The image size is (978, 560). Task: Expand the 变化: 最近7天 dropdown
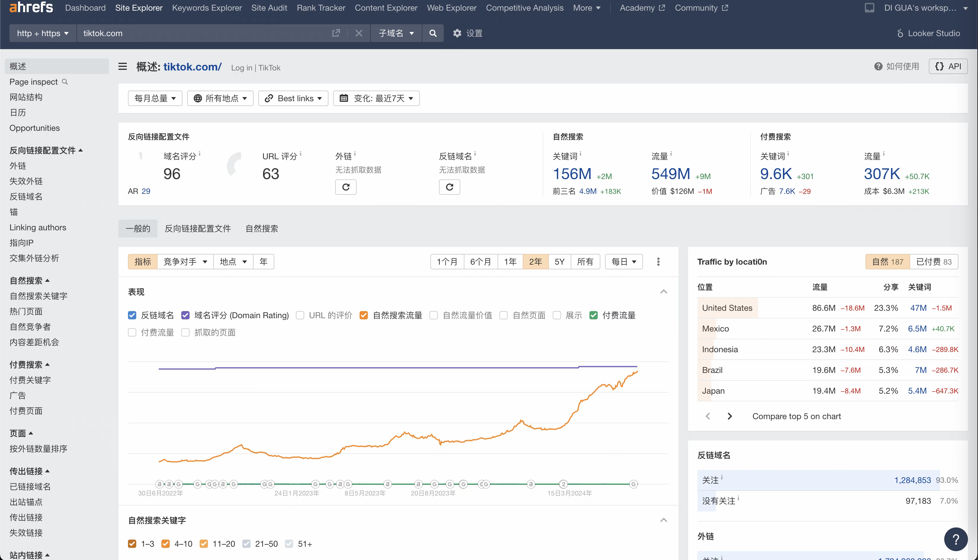(376, 99)
